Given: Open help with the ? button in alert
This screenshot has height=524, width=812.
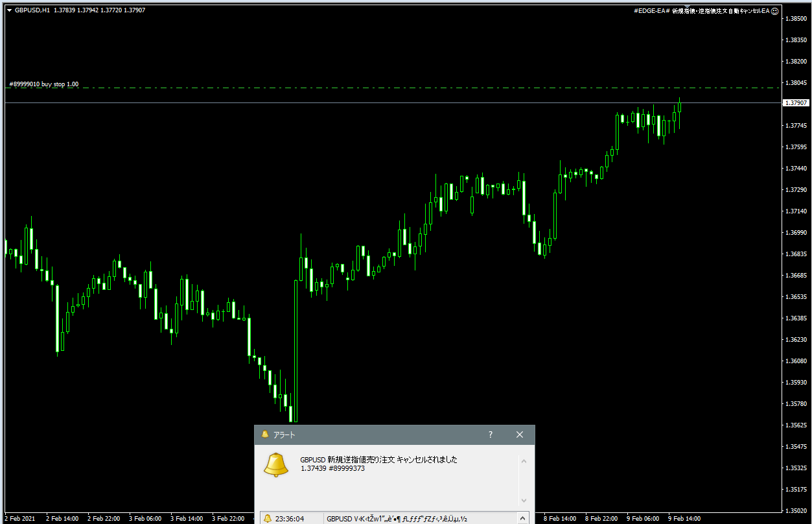Looking at the screenshot, I should 490,435.
